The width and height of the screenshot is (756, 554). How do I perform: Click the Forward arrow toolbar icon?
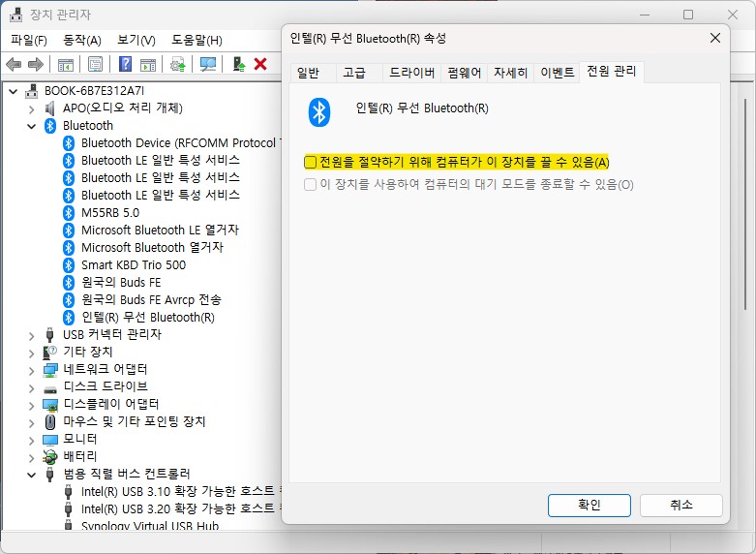(36, 64)
